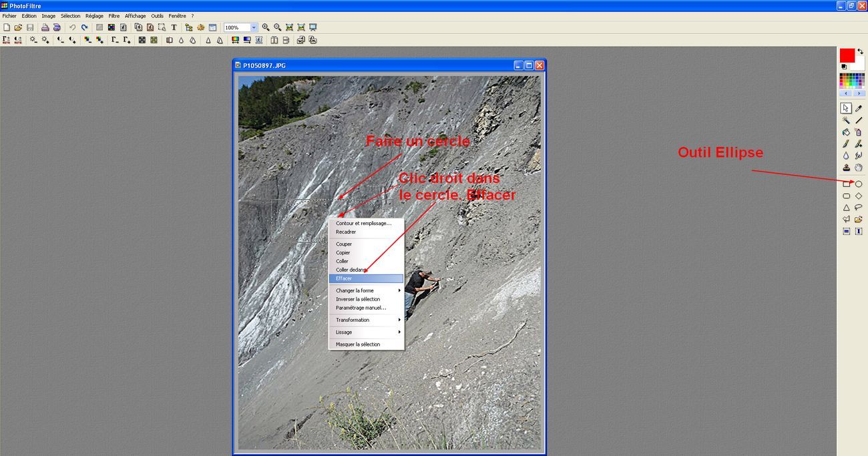The image size is (868, 456).
Task: Select the Magic Wand tool
Action: [846, 121]
